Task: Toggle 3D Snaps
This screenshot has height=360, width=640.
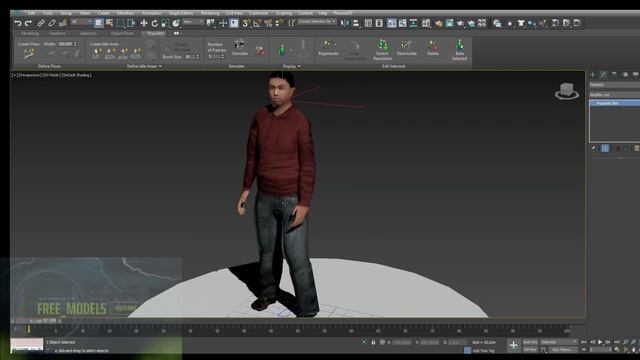Action: pos(246,23)
